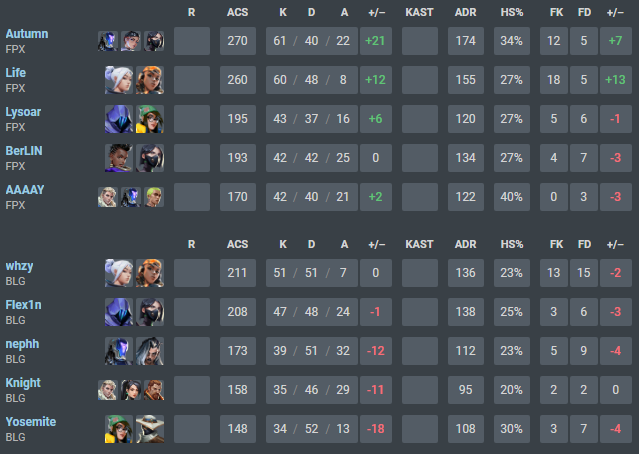Screen dimensions: 639x454
Task: Go to nephh's player profile
Action: pos(24,344)
